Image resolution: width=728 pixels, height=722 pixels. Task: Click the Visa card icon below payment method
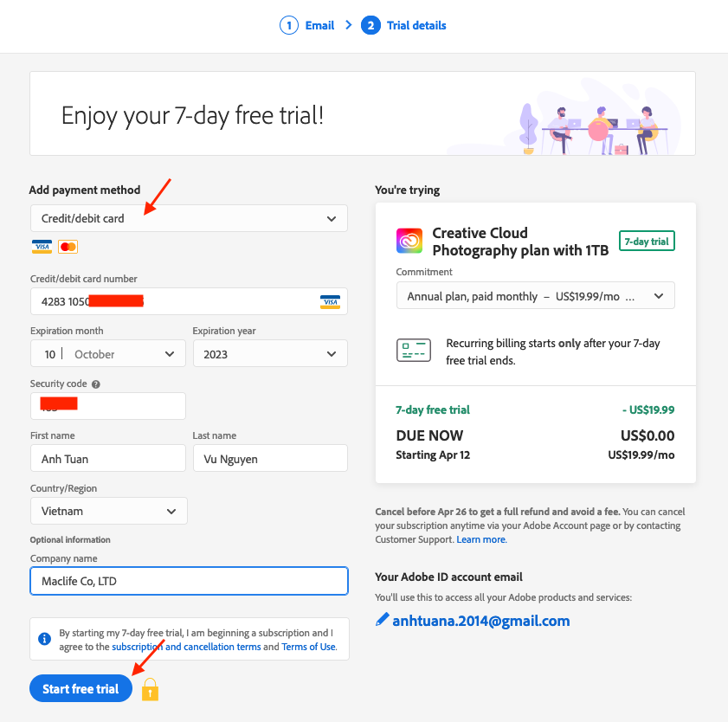pyautogui.click(x=42, y=247)
